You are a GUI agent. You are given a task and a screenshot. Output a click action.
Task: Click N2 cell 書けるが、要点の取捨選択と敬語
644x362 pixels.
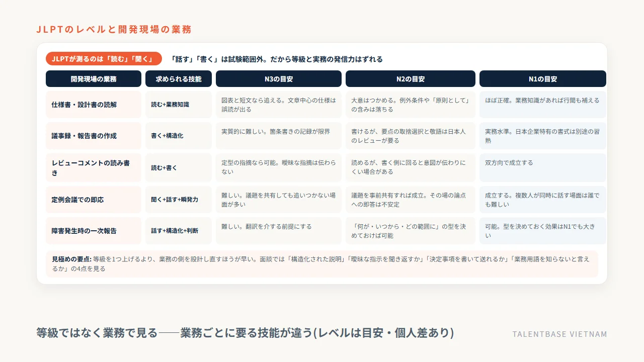411,136
